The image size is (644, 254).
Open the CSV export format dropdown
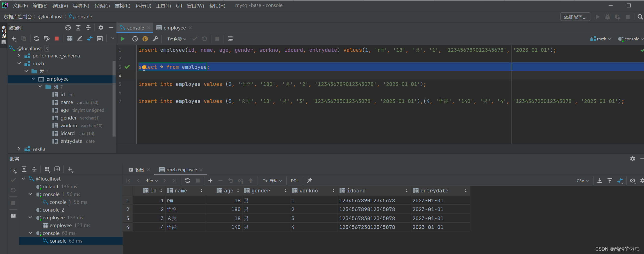tap(582, 181)
